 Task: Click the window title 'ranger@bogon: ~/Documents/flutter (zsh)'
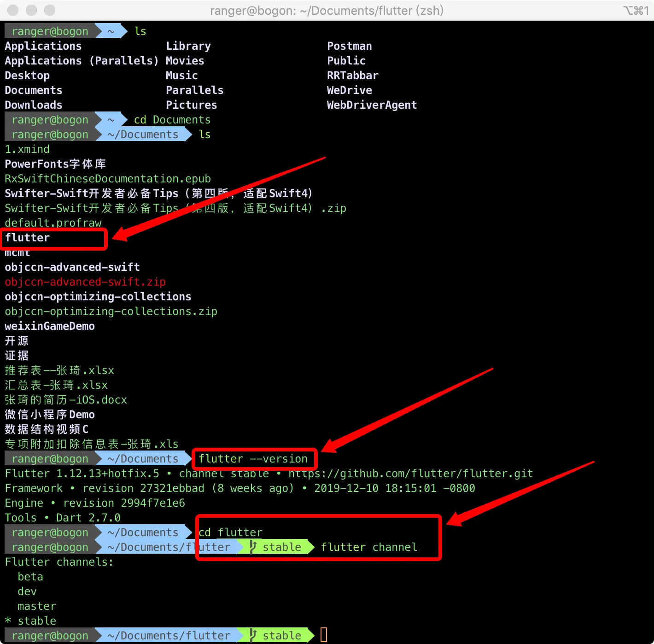coord(327,10)
